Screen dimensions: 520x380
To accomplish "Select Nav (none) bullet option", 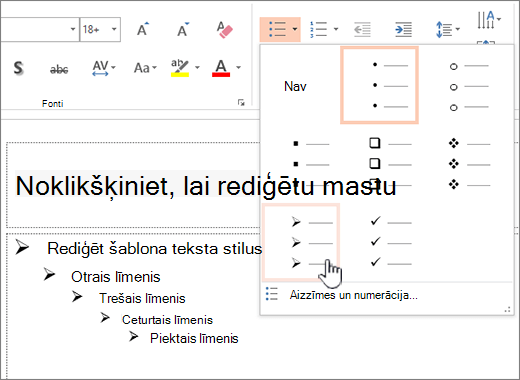I will point(295,86).
